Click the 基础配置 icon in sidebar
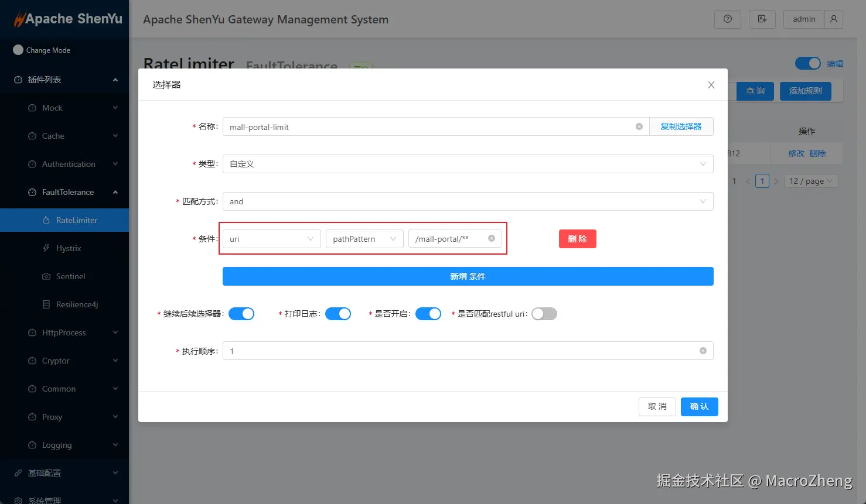The image size is (866, 504). (18, 473)
